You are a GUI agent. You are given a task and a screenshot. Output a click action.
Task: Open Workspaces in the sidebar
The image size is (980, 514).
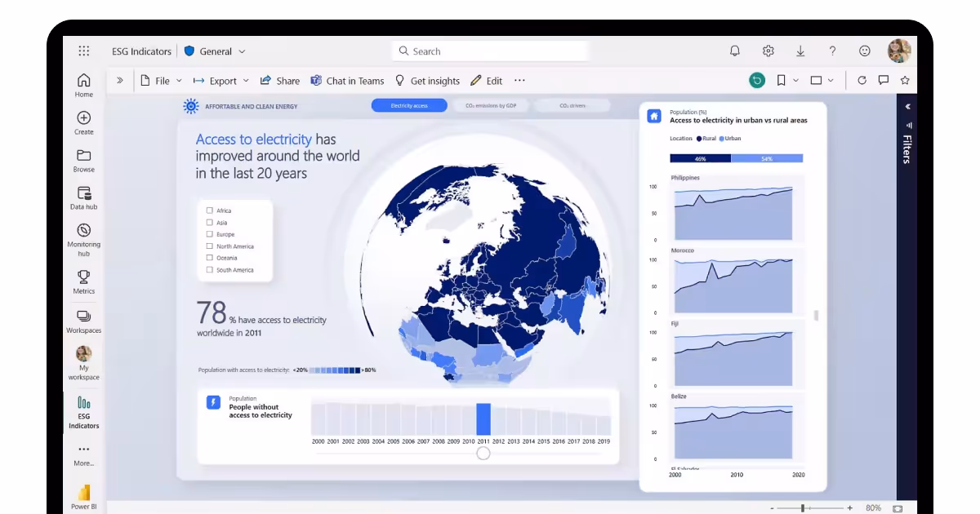(84, 321)
